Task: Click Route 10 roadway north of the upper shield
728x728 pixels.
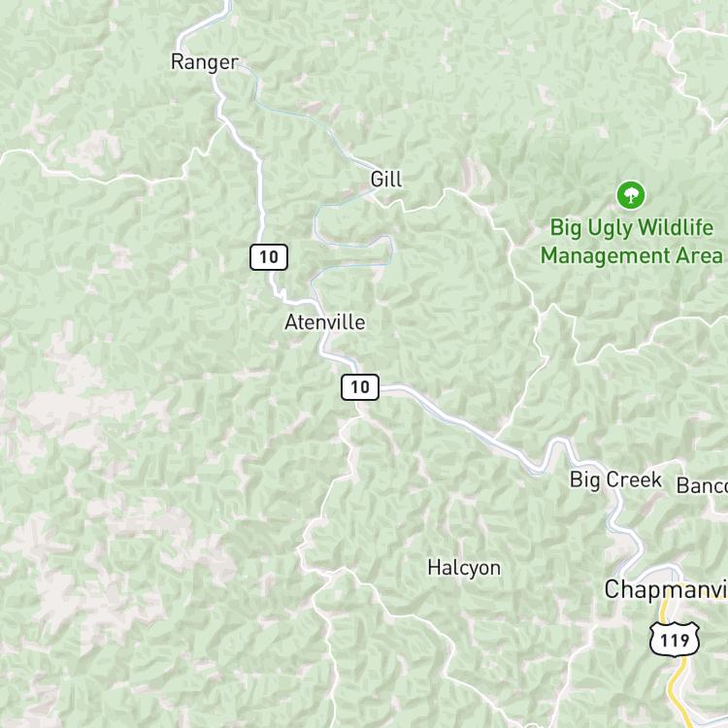Action: coord(261,195)
